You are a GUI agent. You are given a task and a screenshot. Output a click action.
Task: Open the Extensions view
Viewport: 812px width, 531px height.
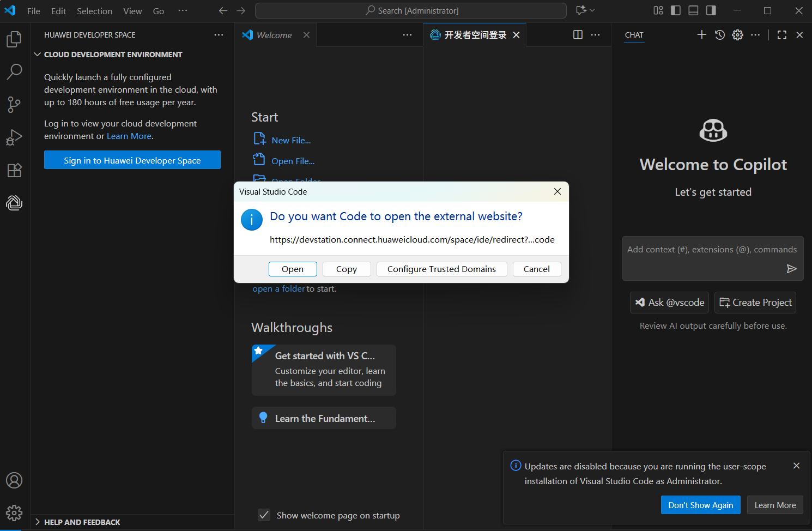[x=14, y=170]
